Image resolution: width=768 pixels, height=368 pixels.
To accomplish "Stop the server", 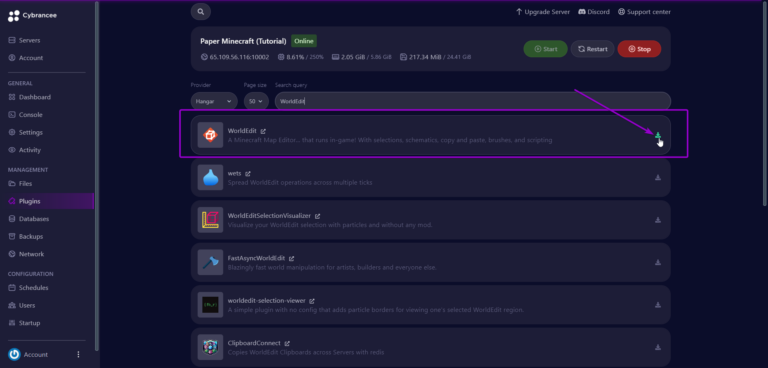I will pos(639,49).
